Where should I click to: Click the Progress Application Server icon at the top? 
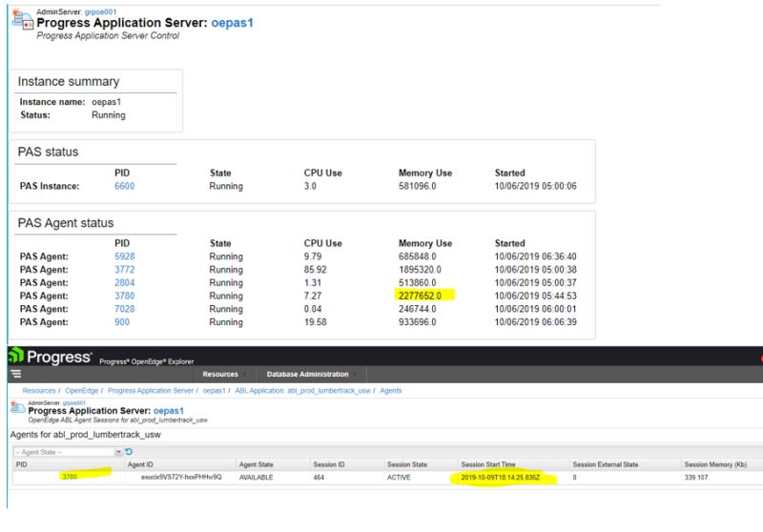(x=22, y=20)
